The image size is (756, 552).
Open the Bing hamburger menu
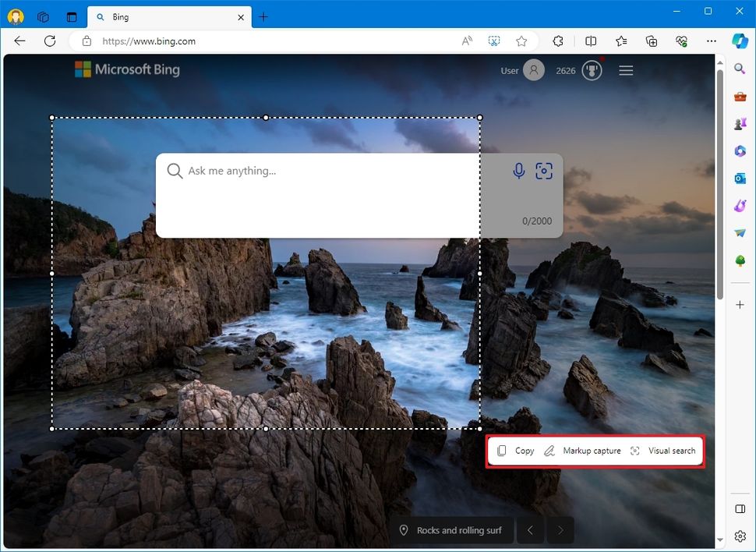[625, 70]
